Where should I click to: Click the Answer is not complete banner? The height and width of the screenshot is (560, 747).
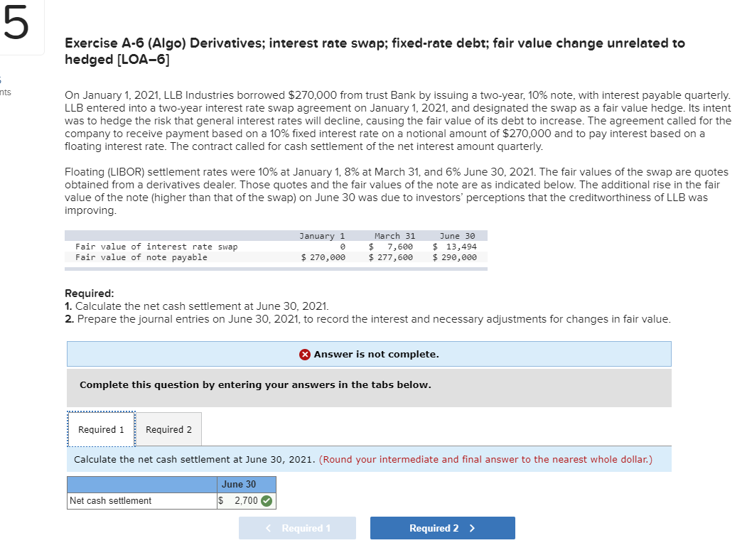pyautogui.click(x=369, y=354)
